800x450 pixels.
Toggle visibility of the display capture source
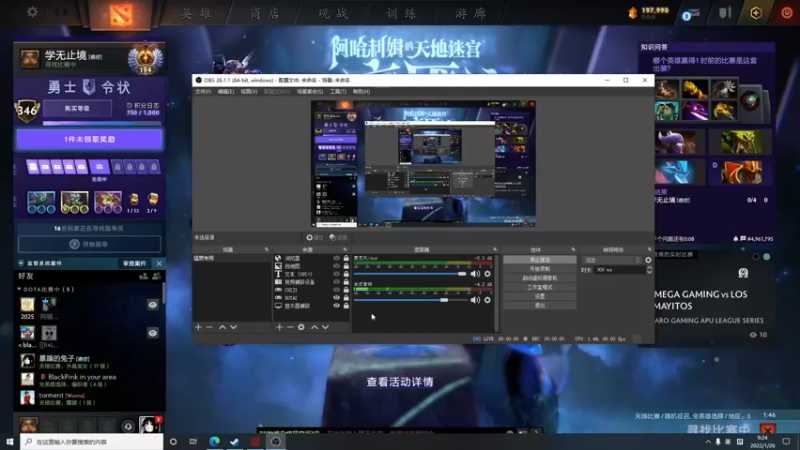pyautogui.click(x=336, y=306)
